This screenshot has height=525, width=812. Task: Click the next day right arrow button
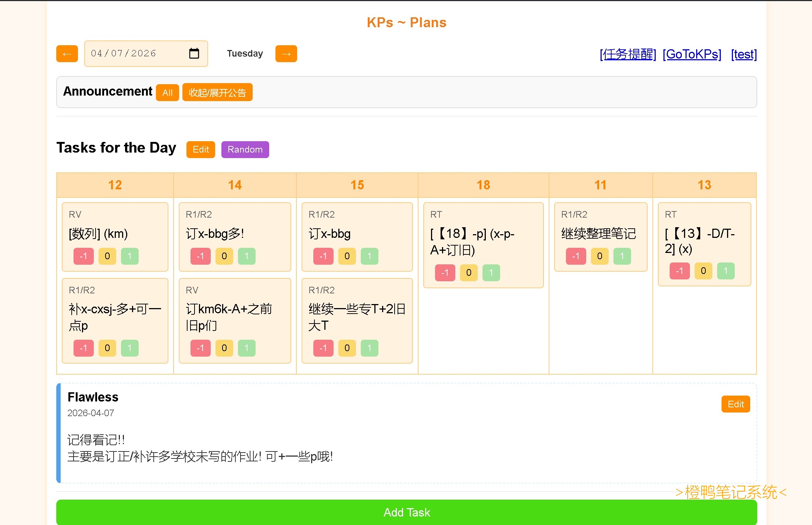pos(286,54)
